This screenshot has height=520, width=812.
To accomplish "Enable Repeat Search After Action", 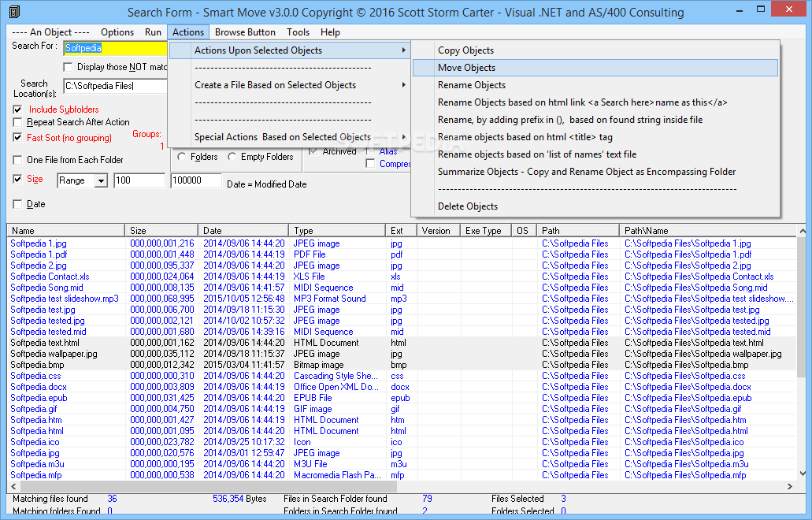I will [x=17, y=122].
